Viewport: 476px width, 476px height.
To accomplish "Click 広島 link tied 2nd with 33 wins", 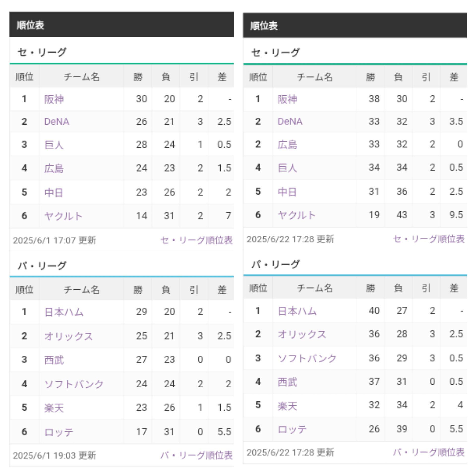I will (x=287, y=144).
